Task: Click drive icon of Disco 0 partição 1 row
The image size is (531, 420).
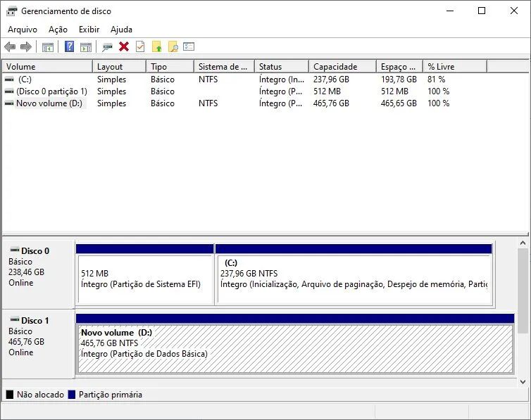Action: [x=9, y=91]
